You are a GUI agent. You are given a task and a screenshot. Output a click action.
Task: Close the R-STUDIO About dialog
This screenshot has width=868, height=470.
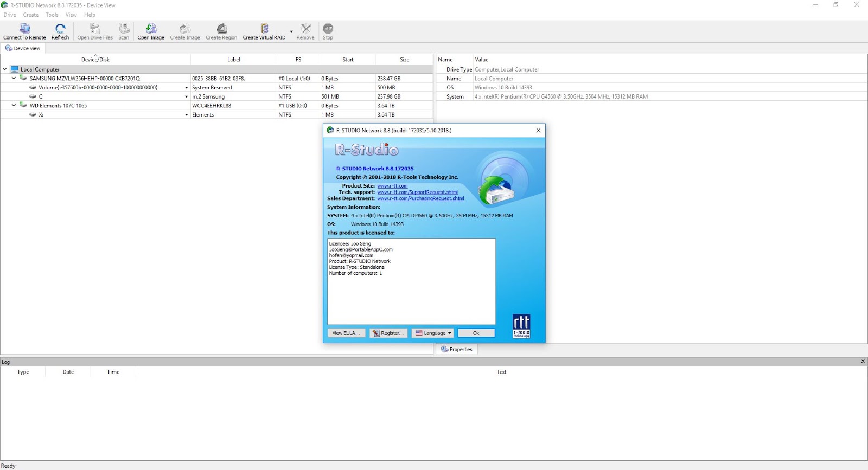coord(538,130)
